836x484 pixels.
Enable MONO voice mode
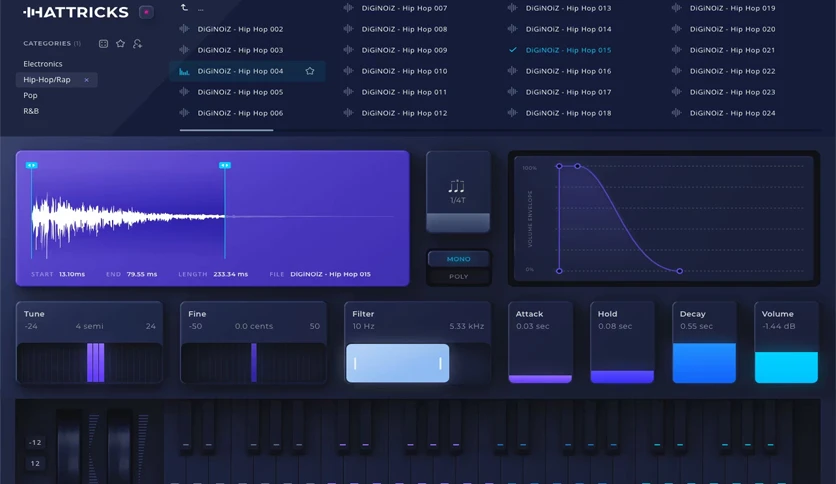pyautogui.click(x=459, y=259)
